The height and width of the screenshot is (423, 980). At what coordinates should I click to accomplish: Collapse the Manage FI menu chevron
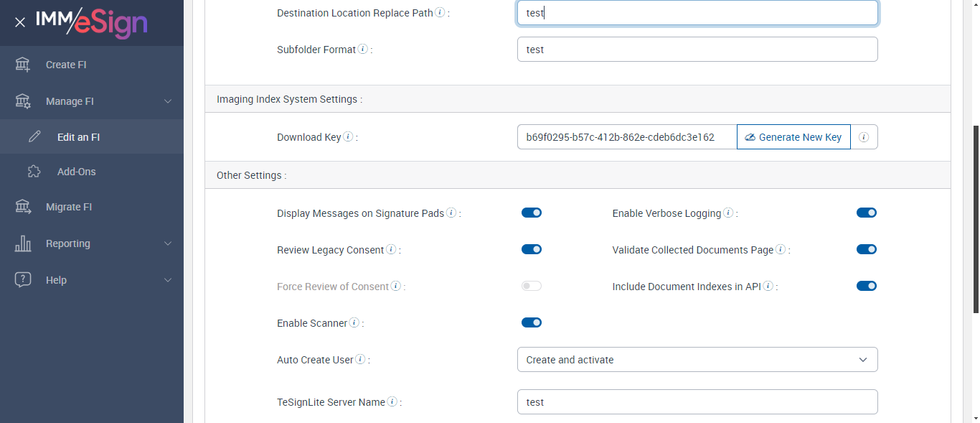[168, 101]
